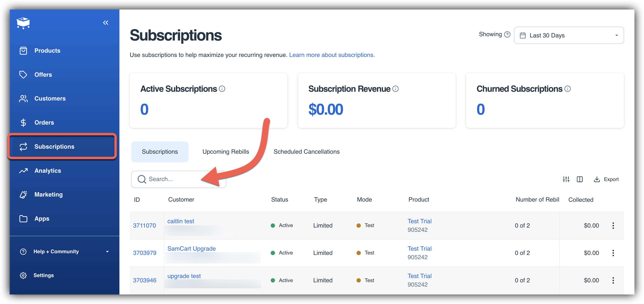Open Learn more about subscriptions link

coord(332,55)
